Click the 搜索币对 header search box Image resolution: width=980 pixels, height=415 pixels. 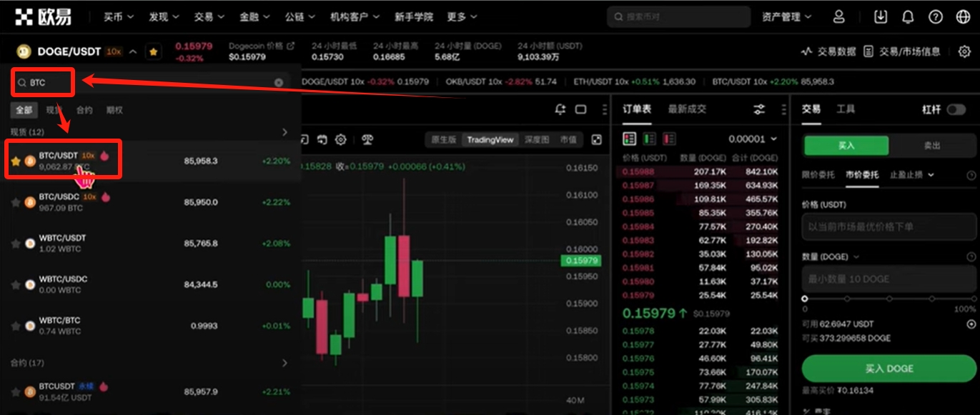(x=678, y=16)
